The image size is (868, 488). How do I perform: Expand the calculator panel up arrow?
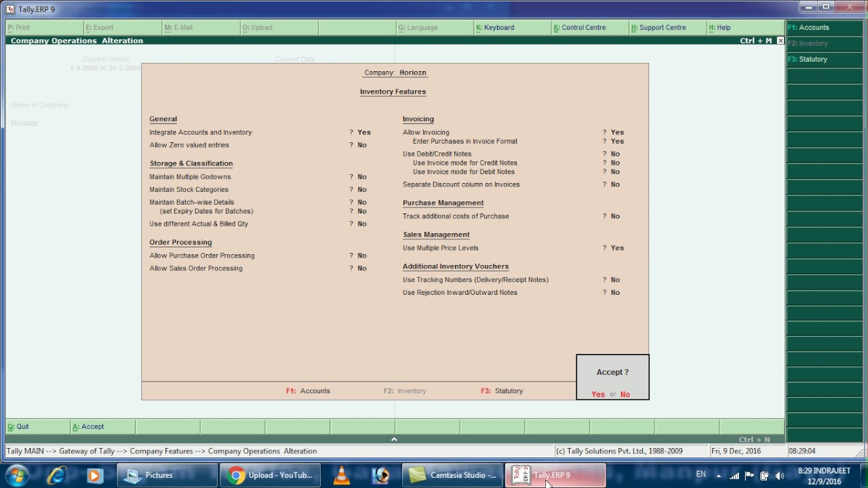click(x=394, y=439)
